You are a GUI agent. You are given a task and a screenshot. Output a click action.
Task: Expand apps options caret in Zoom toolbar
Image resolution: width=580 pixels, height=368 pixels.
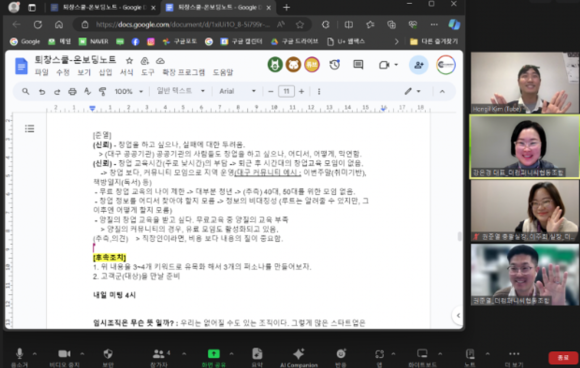393,354
